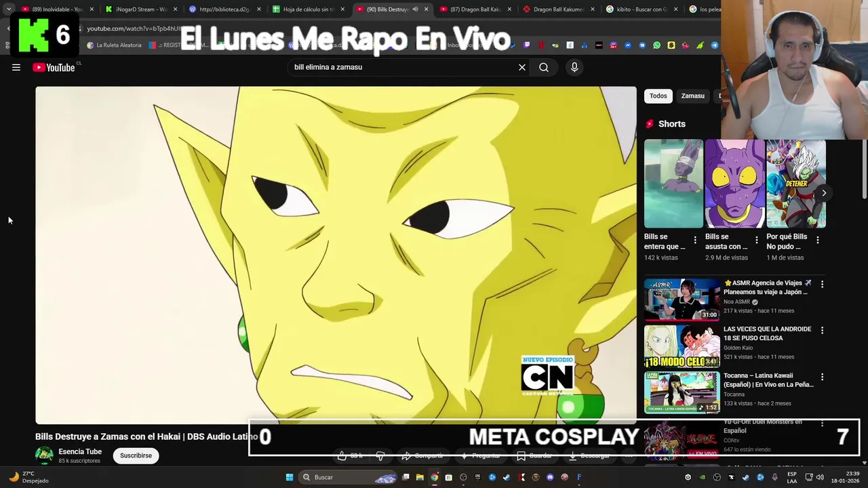Open the Esencia Tube channel avatar

[44, 455]
